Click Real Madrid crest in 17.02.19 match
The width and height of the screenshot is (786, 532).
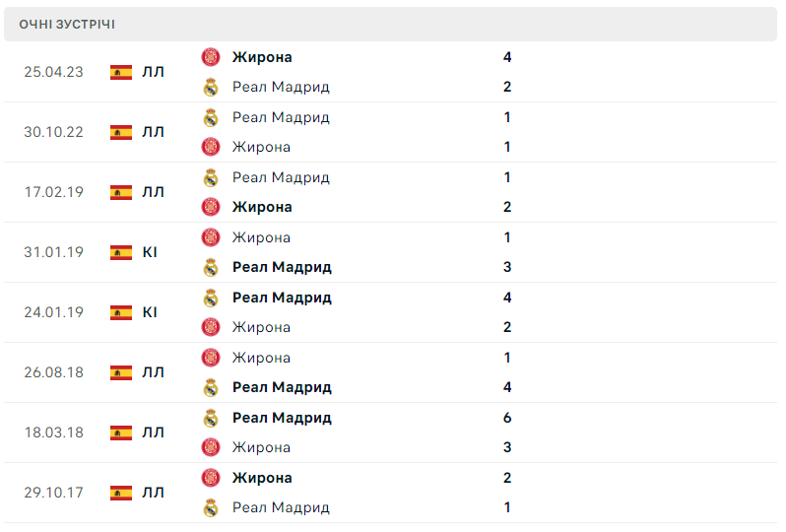click(x=210, y=177)
